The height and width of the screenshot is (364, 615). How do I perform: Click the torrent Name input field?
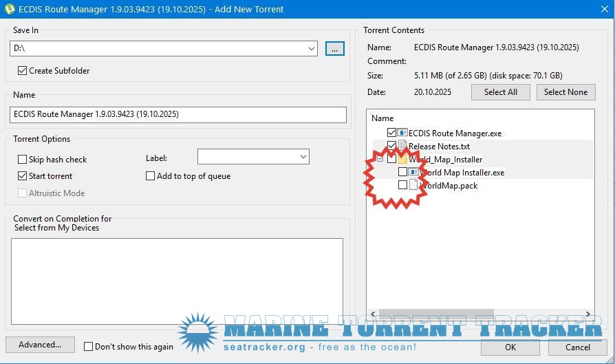click(x=178, y=114)
